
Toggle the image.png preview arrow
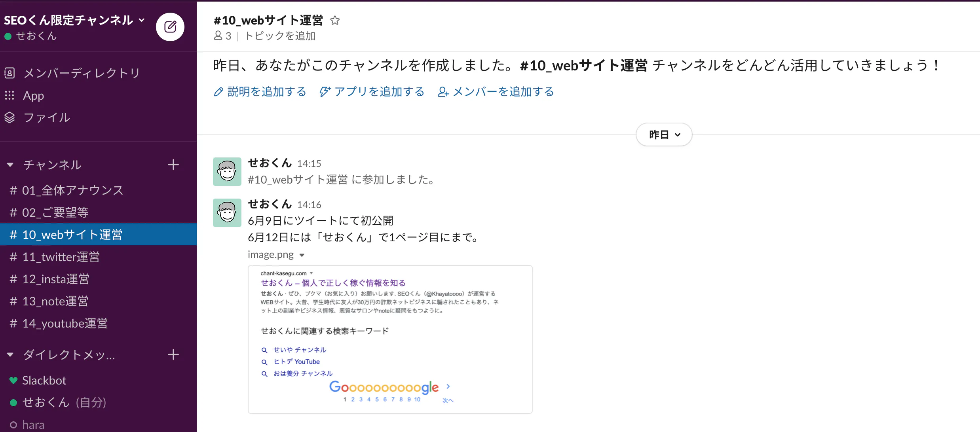pos(302,255)
